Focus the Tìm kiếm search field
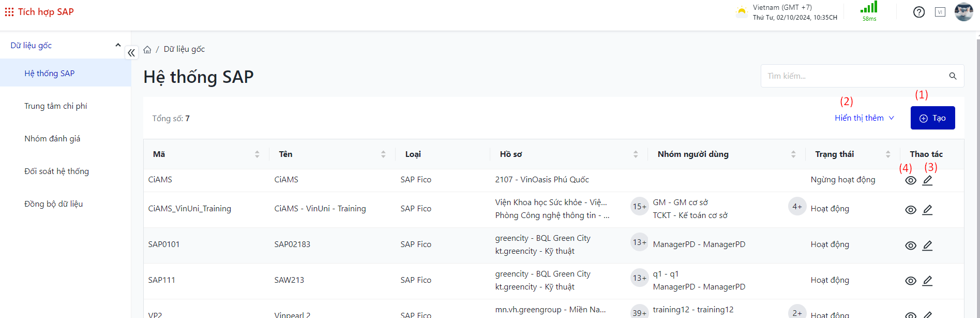The height and width of the screenshot is (318, 980). tap(853, 76)
